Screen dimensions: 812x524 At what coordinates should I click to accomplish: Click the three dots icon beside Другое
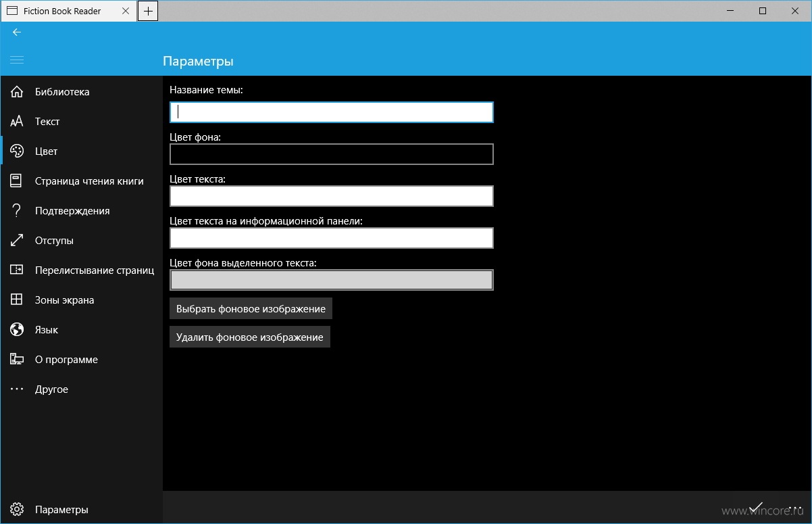[17, 389]
